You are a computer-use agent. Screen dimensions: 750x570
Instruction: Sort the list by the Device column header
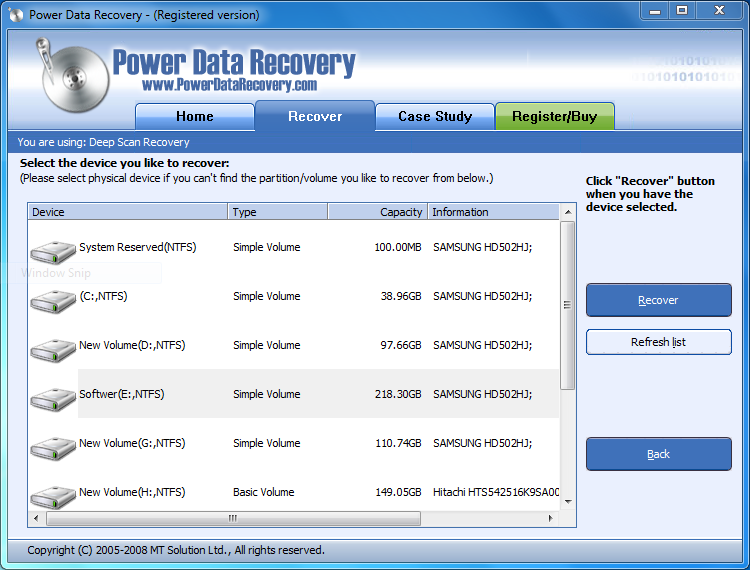pos(128,212)
